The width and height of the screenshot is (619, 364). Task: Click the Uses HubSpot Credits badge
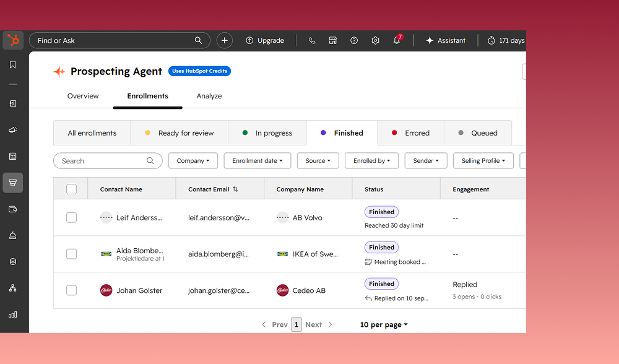click(x=199, y=71)
